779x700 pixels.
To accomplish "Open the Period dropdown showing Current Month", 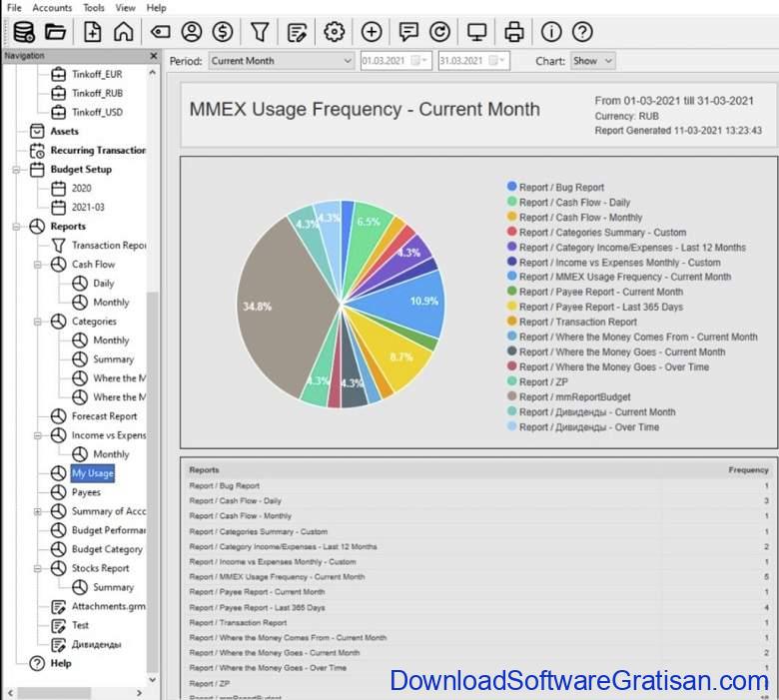I will tap(282, 61).
